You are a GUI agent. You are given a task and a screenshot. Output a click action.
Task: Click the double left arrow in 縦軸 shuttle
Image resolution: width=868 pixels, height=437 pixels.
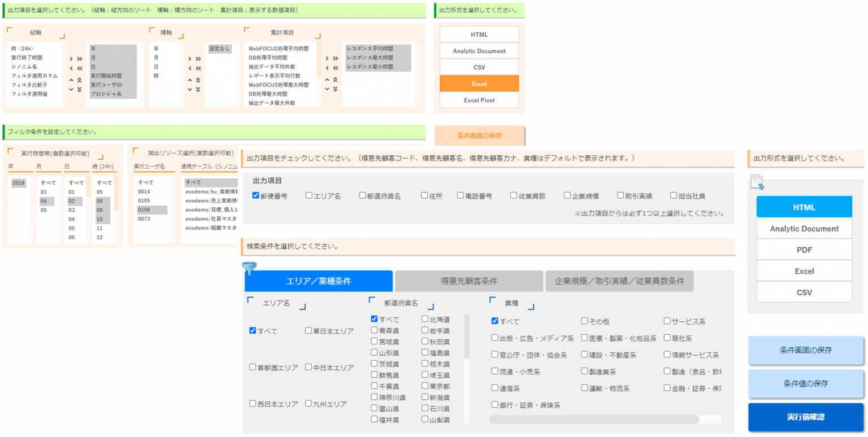[x=79, y=68]
